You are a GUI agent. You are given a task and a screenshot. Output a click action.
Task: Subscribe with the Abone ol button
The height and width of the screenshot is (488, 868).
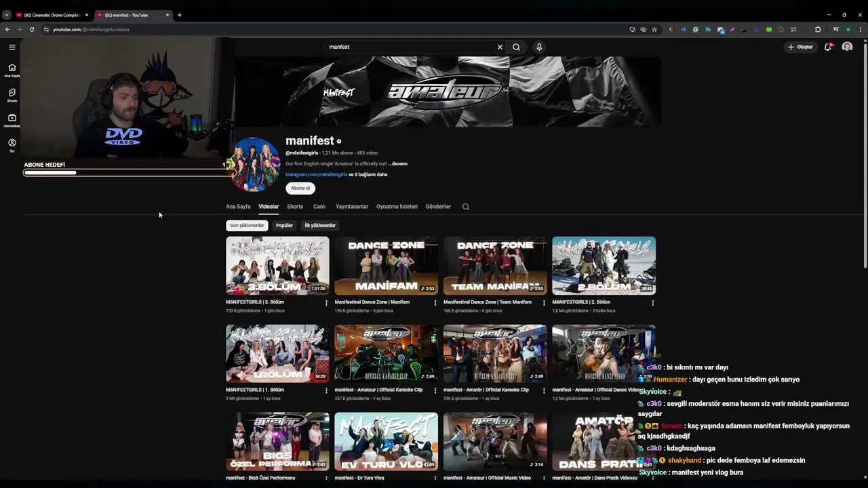300,188
